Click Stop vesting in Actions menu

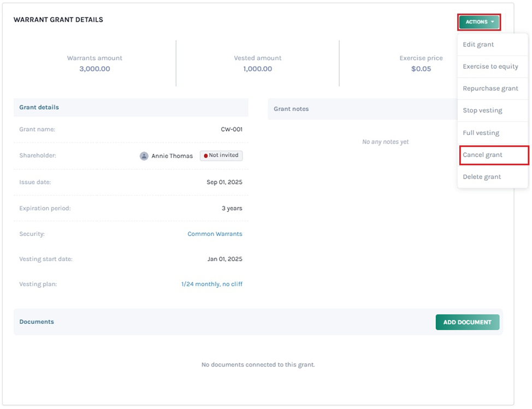pos(482,110)
